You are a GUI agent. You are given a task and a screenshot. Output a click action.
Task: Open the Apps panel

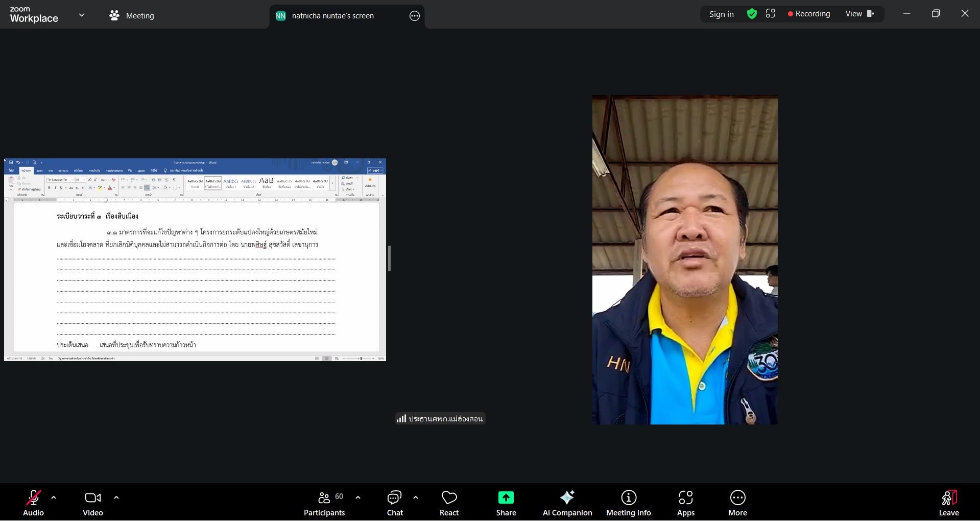pos(685,503)
